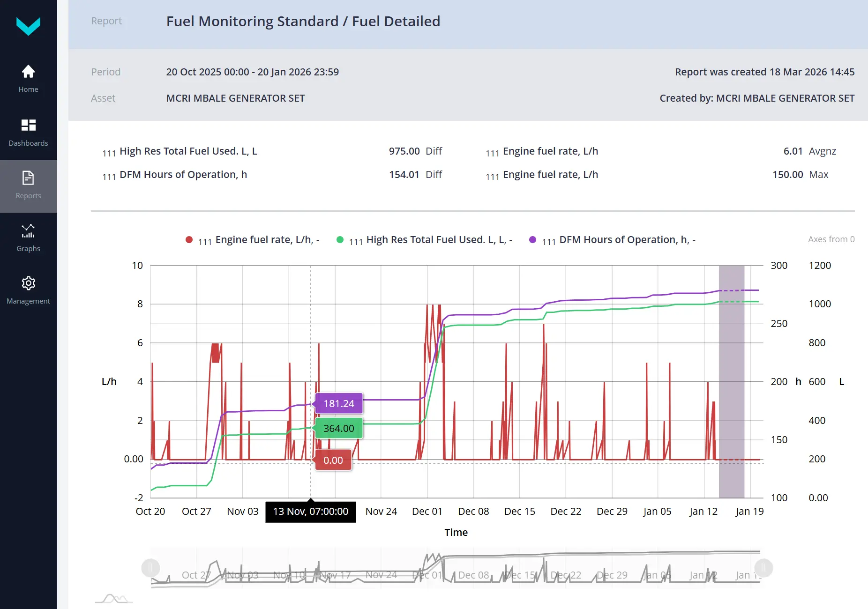
Task: Toggle DFM Hours of Operation in the legend
Action: 532,239
